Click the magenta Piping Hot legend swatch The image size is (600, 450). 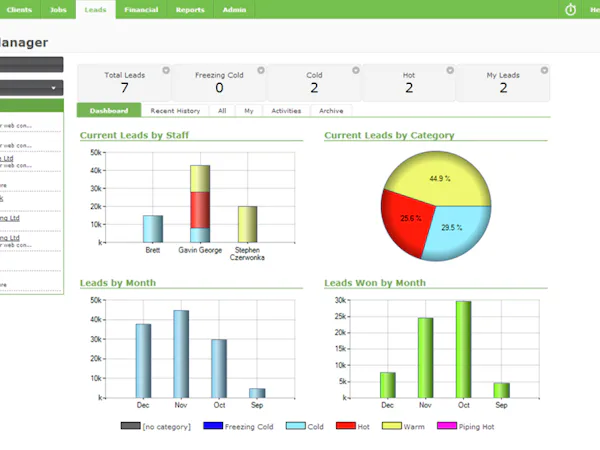[x=447, y=426]
